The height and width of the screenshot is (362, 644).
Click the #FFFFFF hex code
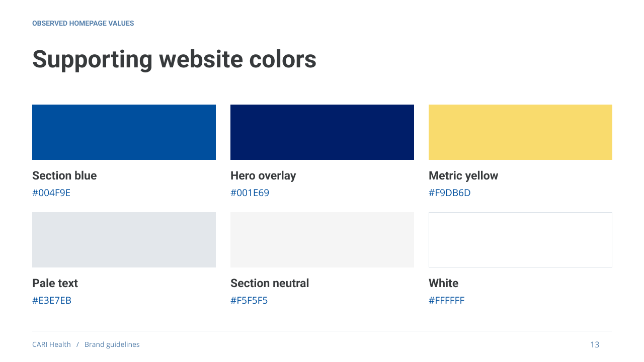446,301
